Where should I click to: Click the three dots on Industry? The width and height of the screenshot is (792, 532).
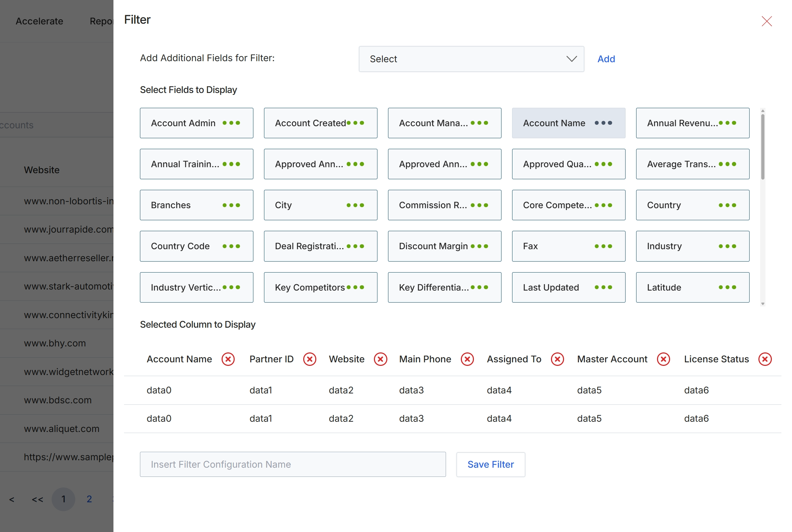click(727, 246)
